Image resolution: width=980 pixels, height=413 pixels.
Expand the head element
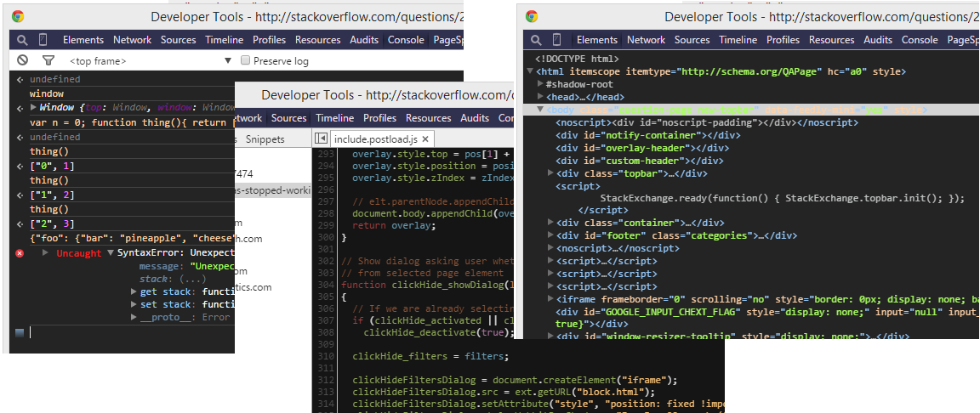(541, 98)
